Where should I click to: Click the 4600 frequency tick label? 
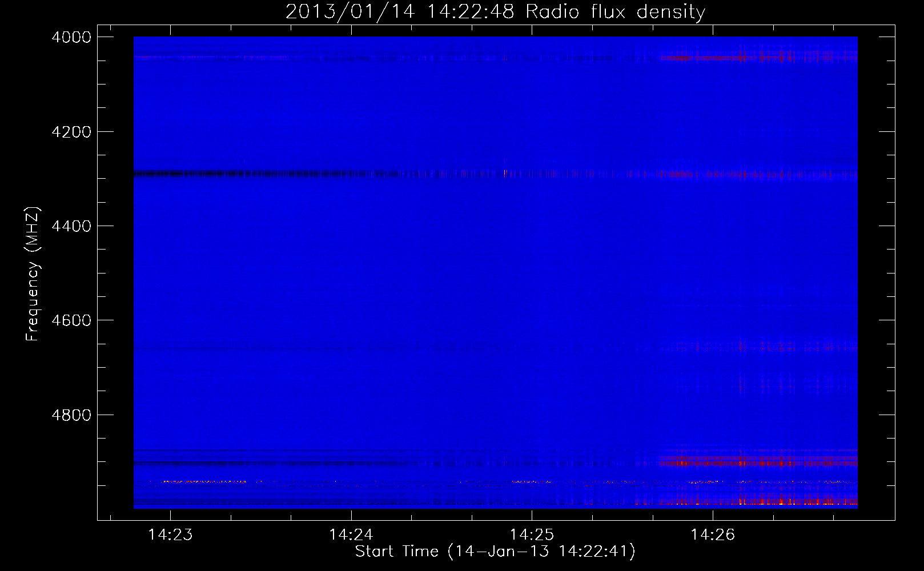coord(71,320)
